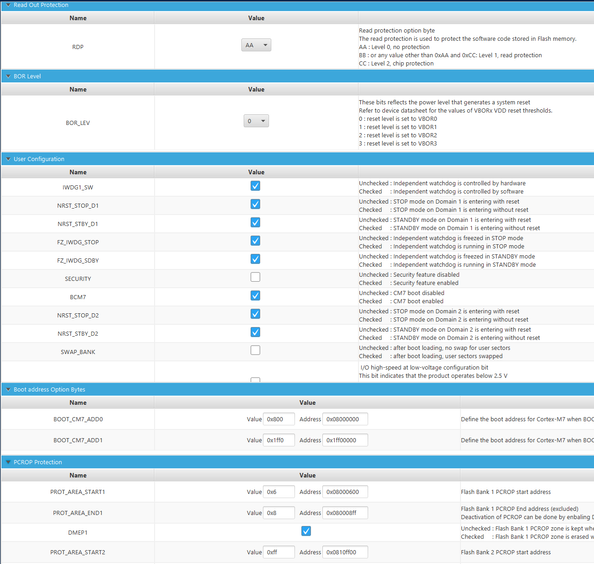This screenshot has width=594, height=564.
Task: Click the BOOT_CM7_ADD1 Address field
Action: [345, 440]
